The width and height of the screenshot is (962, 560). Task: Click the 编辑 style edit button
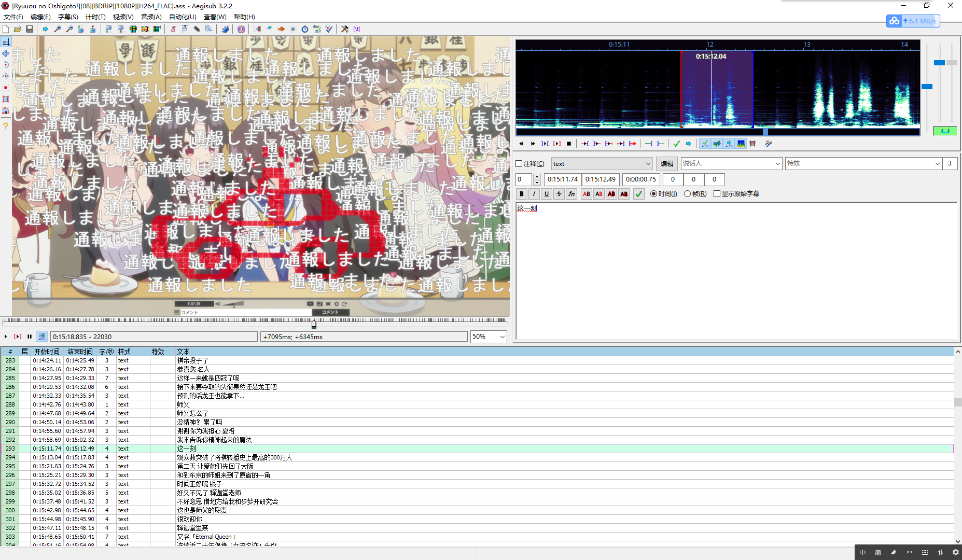[667, 164]
